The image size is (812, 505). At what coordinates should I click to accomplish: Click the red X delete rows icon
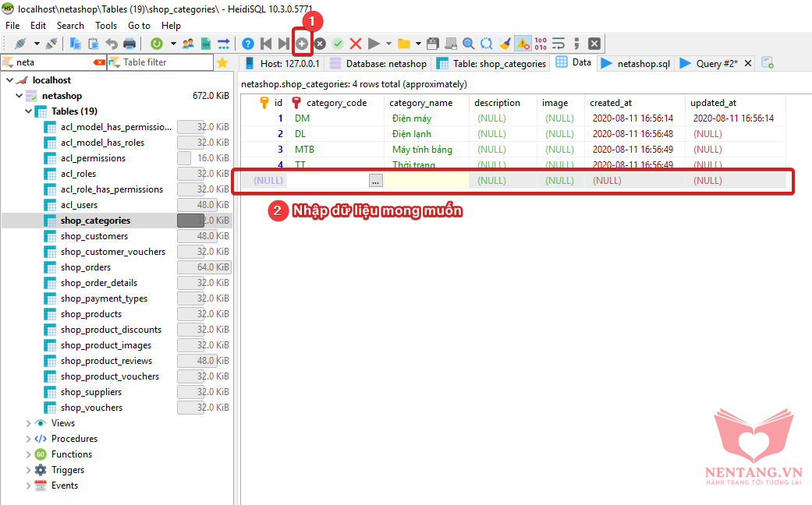coord(356,44)
